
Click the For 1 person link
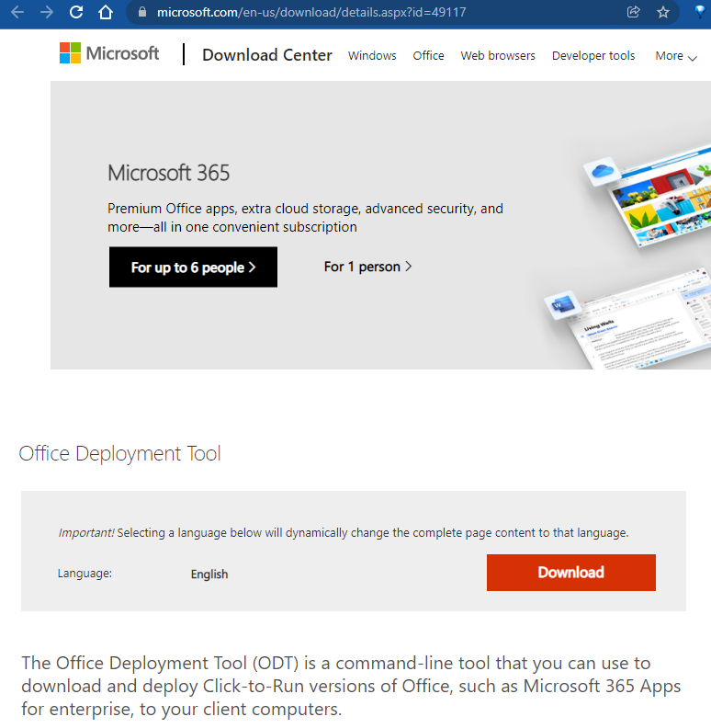(x=367, y=267)
